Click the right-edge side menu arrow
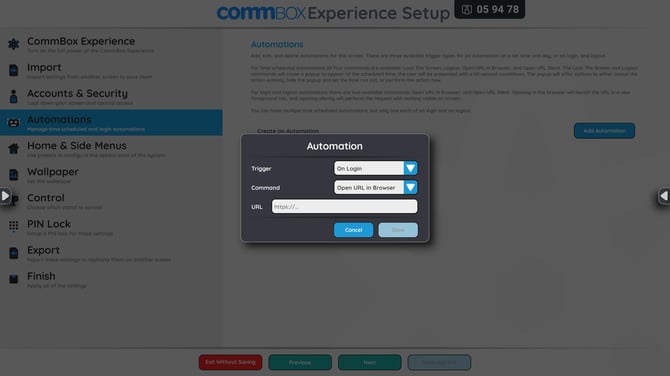This screenshot has width=670, height=376. click(664, 196)
